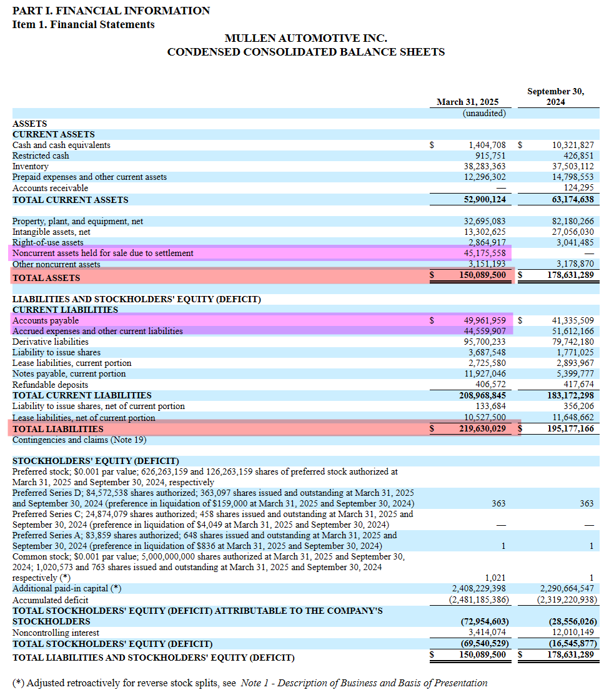
Task: Select 'TOTAL CURRENT LIABILITIES' label
Action: [82, 395]
